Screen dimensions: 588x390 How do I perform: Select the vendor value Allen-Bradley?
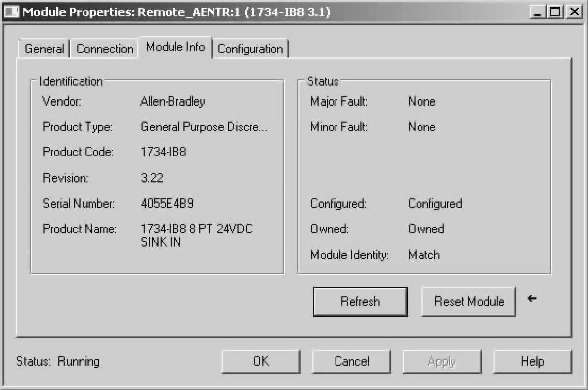point(172,102)
